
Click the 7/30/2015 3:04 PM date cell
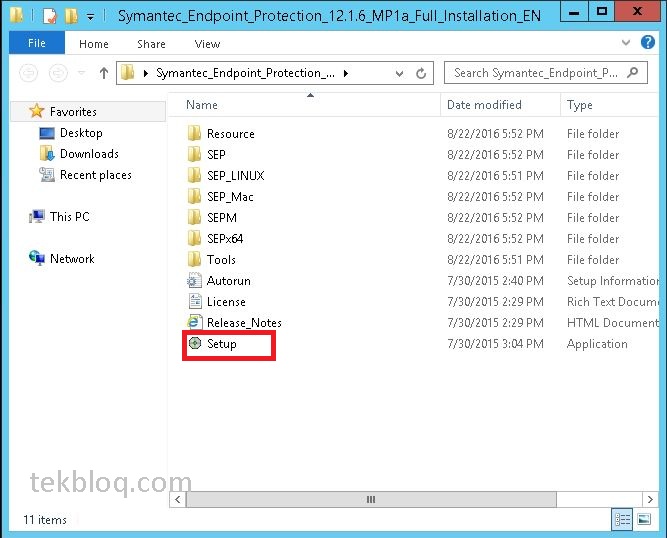coord(496,344)
